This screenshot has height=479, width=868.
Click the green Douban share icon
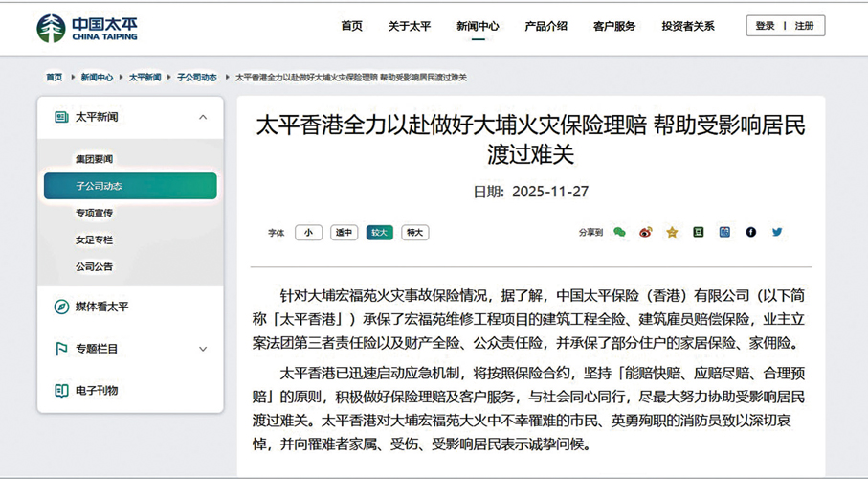tap(699, 232)
